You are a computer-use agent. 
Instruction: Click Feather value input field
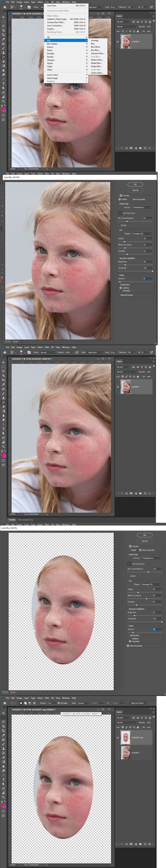(x=51, y=703)
